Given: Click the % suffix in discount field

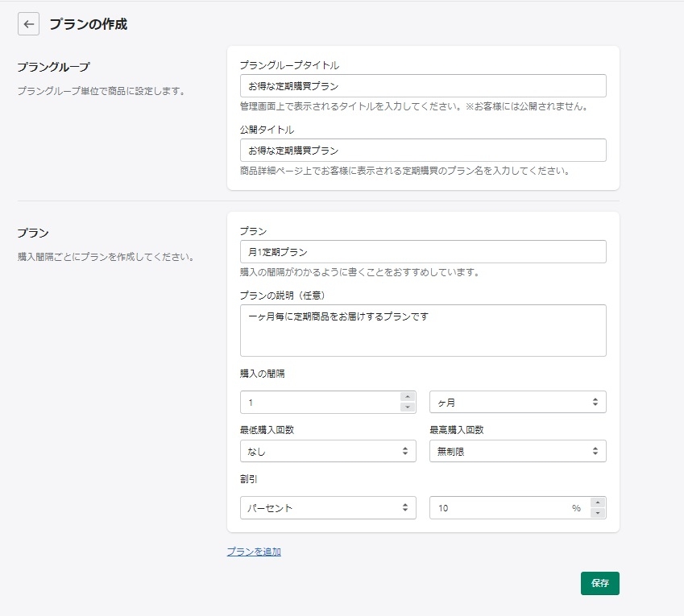Looking at the screenshot, I should pyautogui.click(x=576, y=508).
